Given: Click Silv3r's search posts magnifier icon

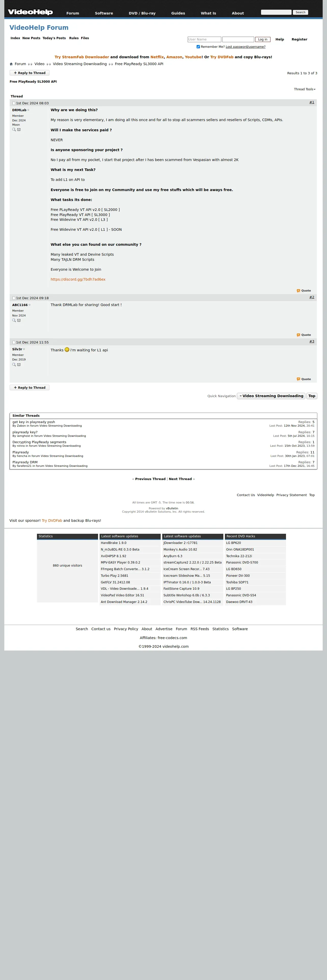Looking at the screenshot, I should click(x=14, y=365).
